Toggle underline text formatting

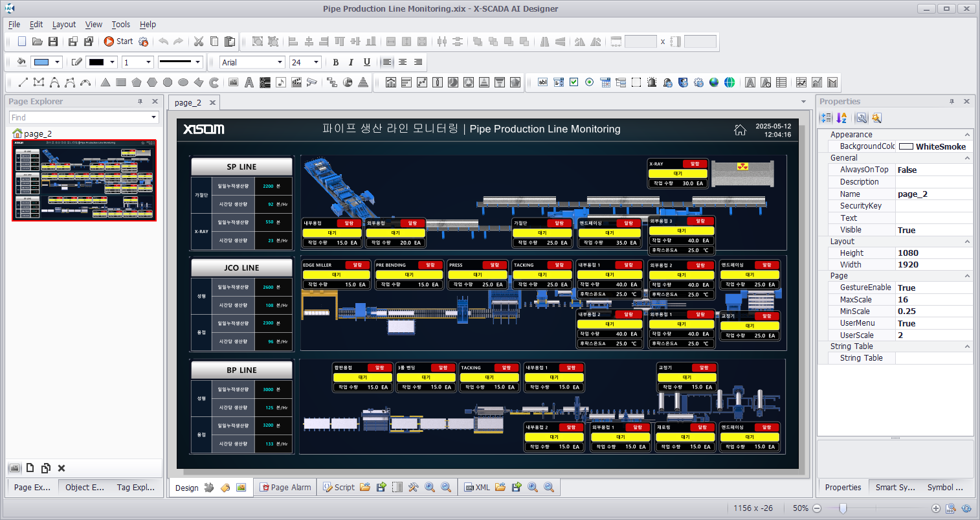(367, 62)
